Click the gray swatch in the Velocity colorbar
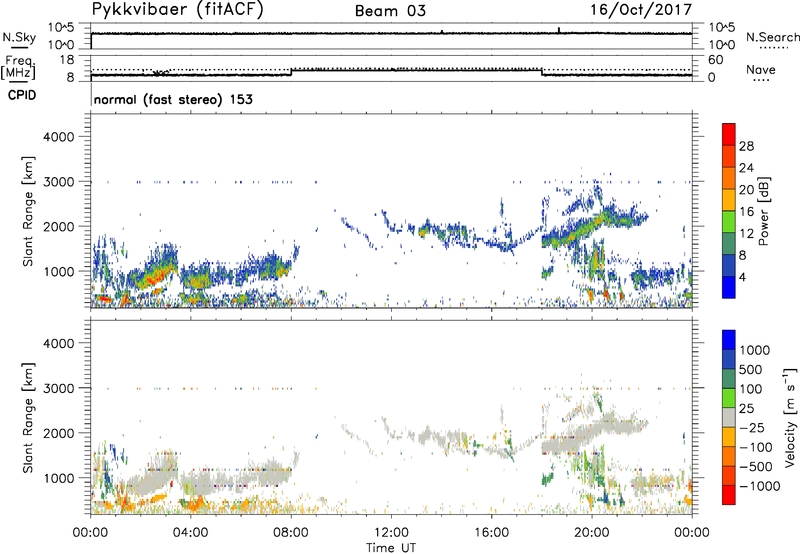Screen dimensions: 800x554 [729, 417]
